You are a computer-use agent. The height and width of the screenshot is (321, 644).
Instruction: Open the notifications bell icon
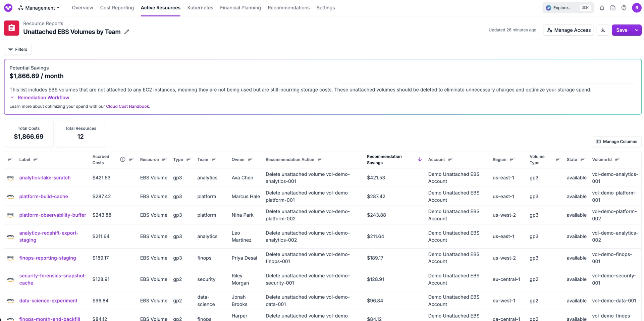coord(602,8)
